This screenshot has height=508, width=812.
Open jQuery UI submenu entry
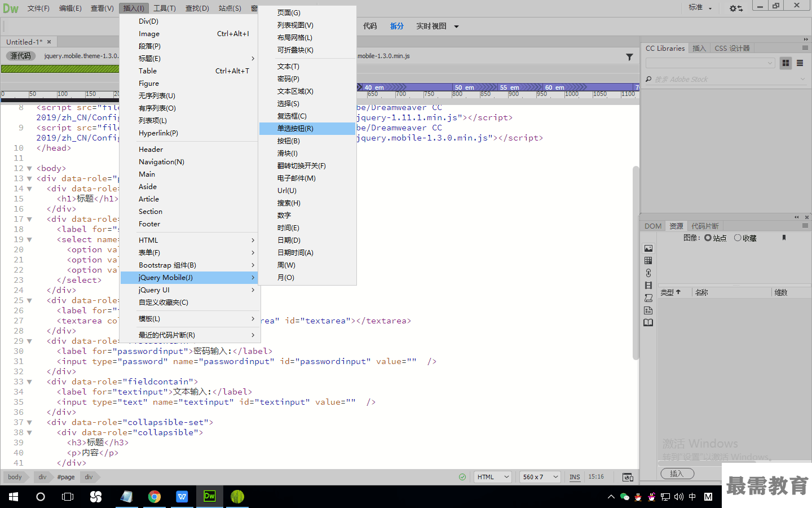click(188, 290)
